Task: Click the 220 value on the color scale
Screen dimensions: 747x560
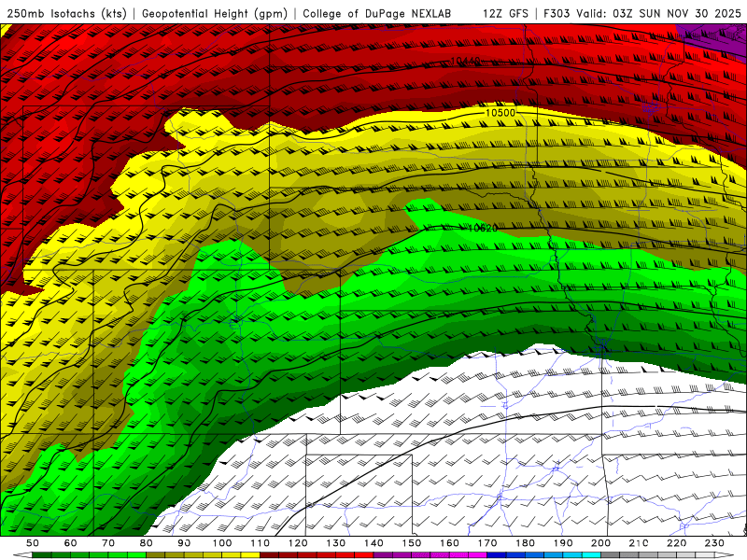Action: click(676, 543)
